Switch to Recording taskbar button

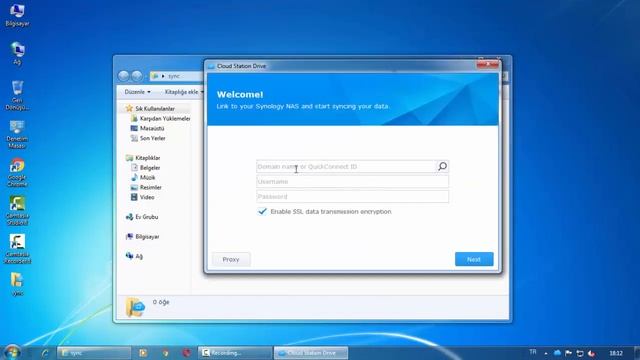pyautogui.click(x=235, y=353)
